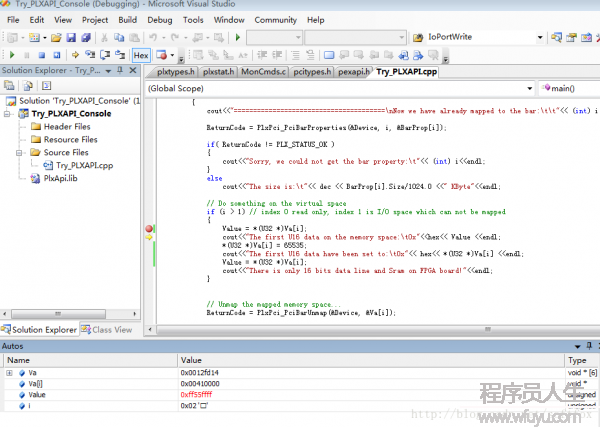Image resolution: width=600 pixels, height=427 pixels.
Task: Click the Value cell 0xff55ffff
Action: [x=196, y=394]
